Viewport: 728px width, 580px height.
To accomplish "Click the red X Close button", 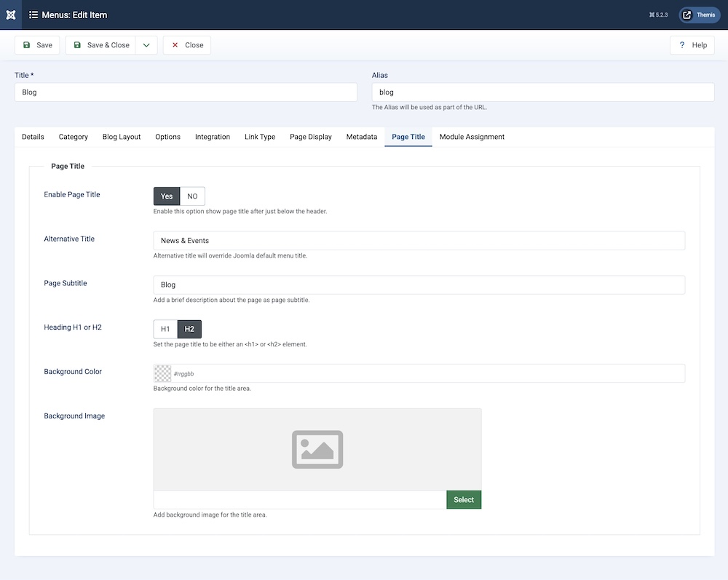I will tap(187, 45).
